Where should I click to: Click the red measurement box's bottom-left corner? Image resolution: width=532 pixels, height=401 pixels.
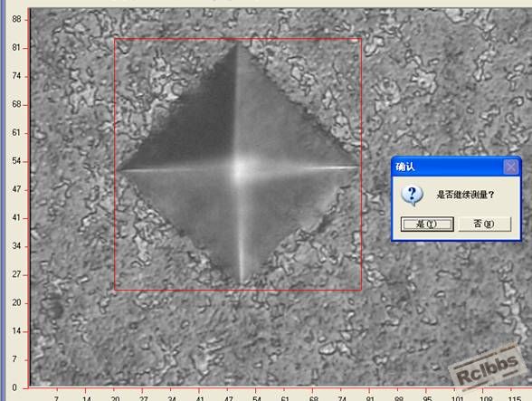[x=115, y=290]
